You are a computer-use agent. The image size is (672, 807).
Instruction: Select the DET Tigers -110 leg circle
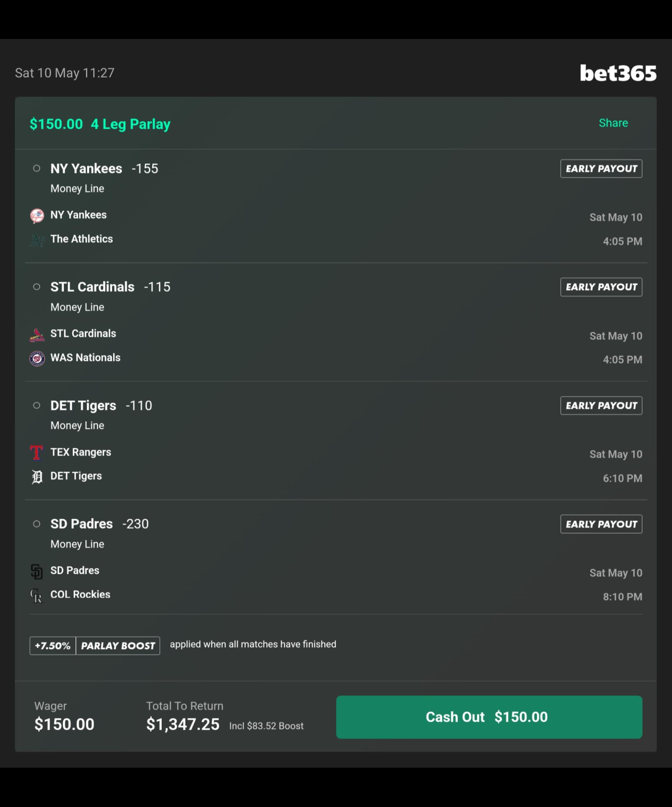click(36, 405)
